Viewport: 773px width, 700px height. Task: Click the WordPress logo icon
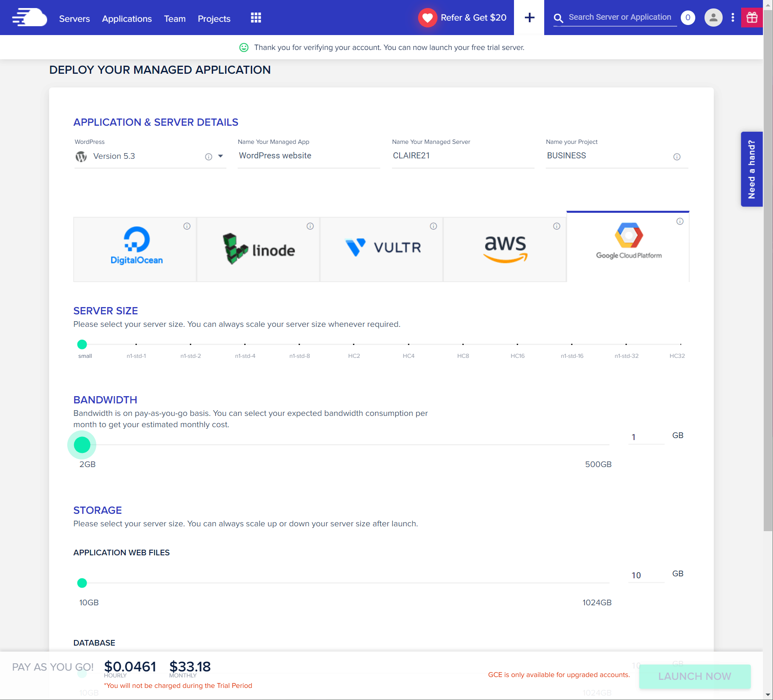tap(81, 156)
